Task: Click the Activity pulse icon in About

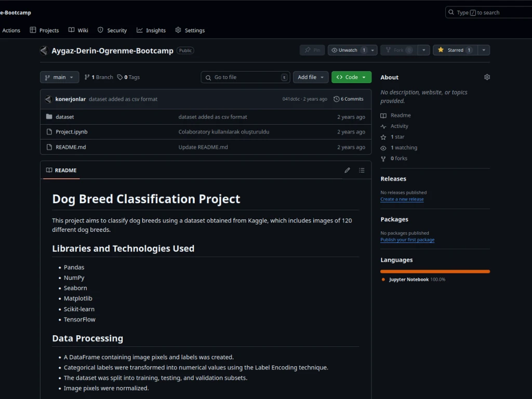Action: point(383,126)
